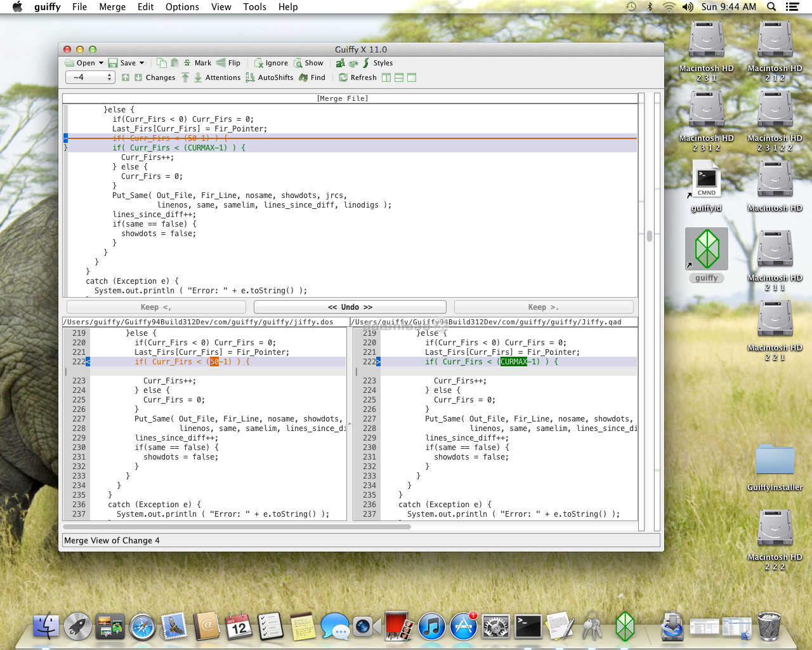Switch to side-by-side split layout
Screen dimensions: 812x650
(x=386, y=77)
